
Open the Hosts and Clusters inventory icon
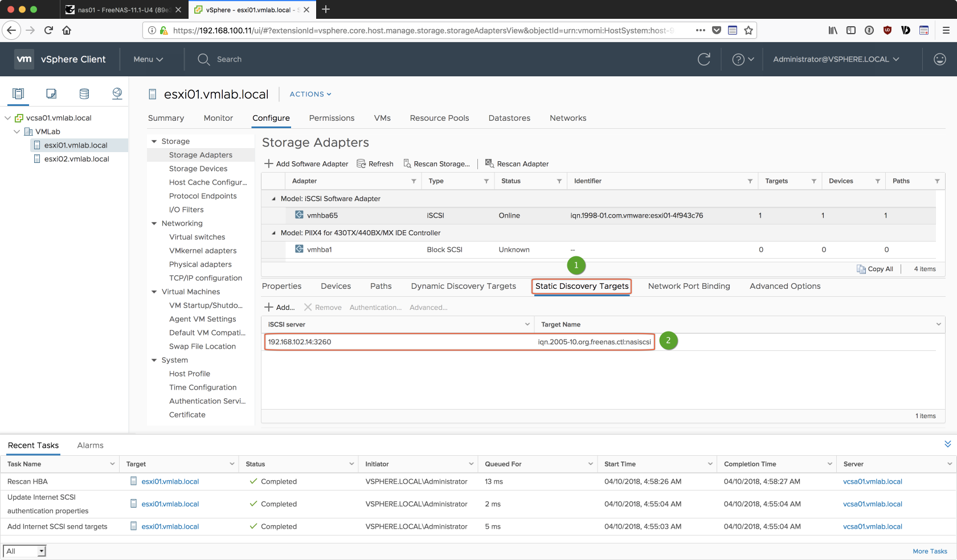point(18,94)
